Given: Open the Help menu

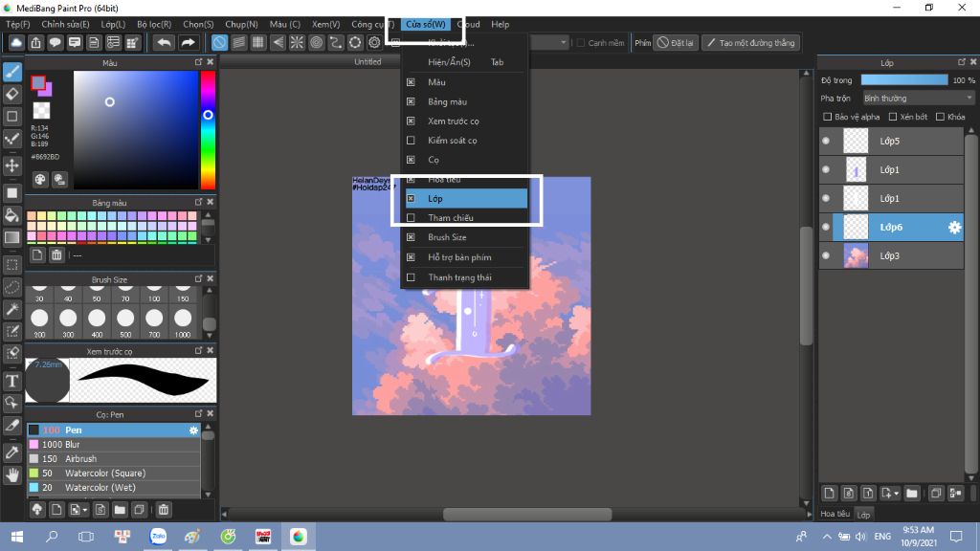Looking at the screenshot, I should [500, 24].
